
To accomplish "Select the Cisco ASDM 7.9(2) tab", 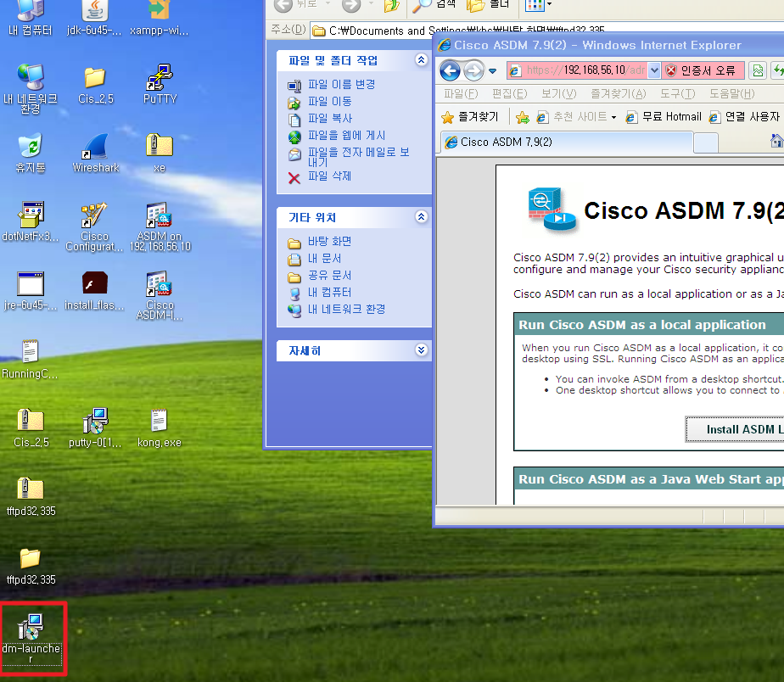I will (567, 143).
